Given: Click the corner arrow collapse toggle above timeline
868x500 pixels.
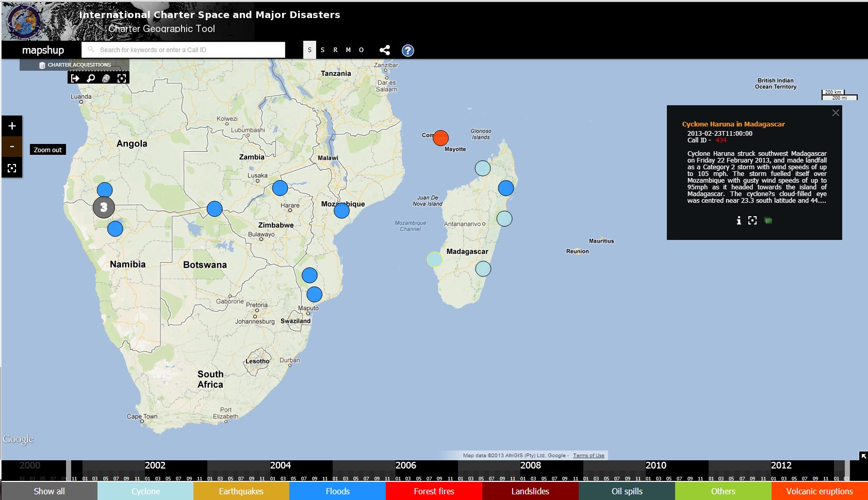Looking at the screenshot, I should tap(863, 456).
